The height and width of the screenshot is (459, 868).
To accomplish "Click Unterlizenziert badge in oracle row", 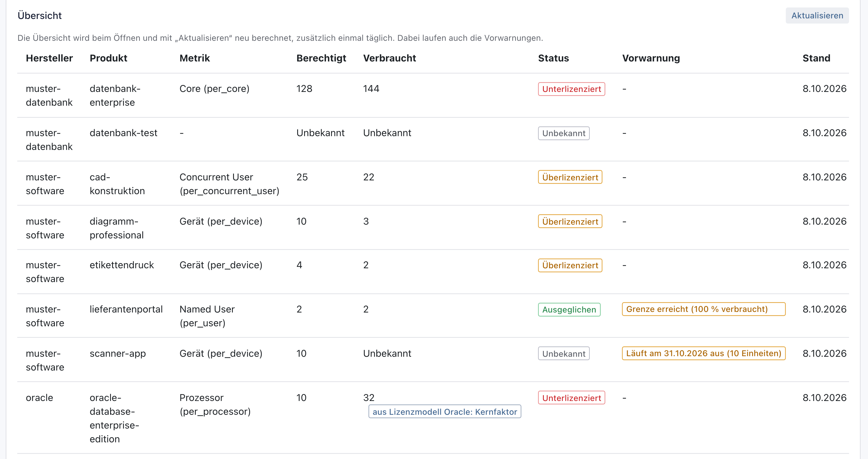I will [571, 398].
